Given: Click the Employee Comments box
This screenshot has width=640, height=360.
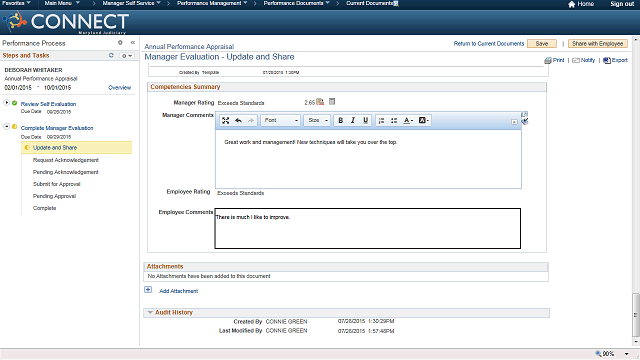Looking at the screenshot, I should (368, 228).
